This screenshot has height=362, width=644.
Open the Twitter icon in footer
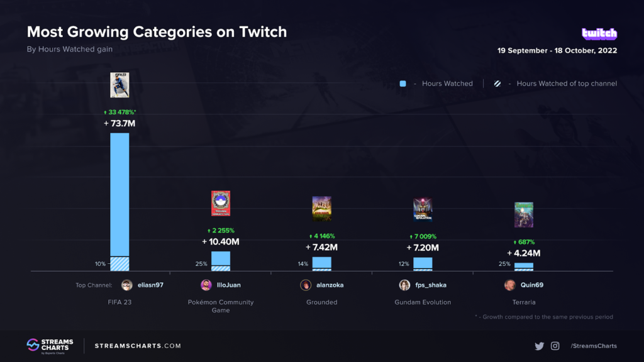pos(539,346)
